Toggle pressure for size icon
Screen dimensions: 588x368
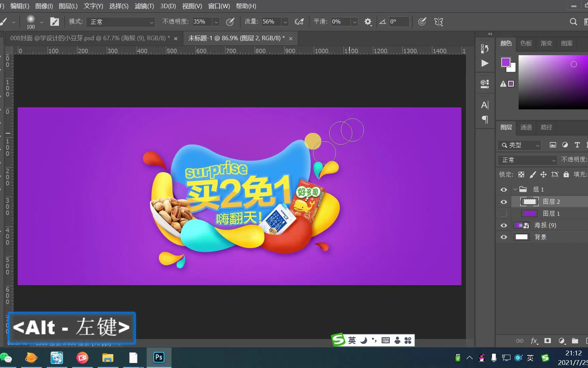click(x=422, y=22)
